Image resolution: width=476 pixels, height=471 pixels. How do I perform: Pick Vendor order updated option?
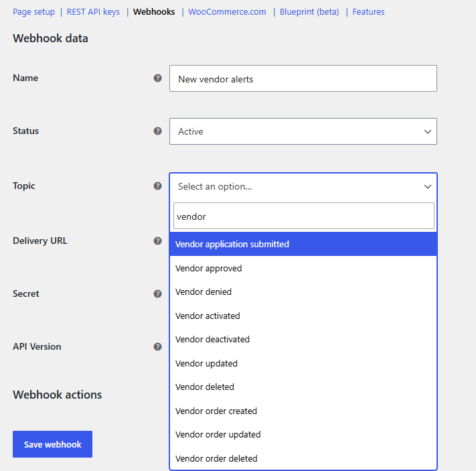tap(303, 435)
